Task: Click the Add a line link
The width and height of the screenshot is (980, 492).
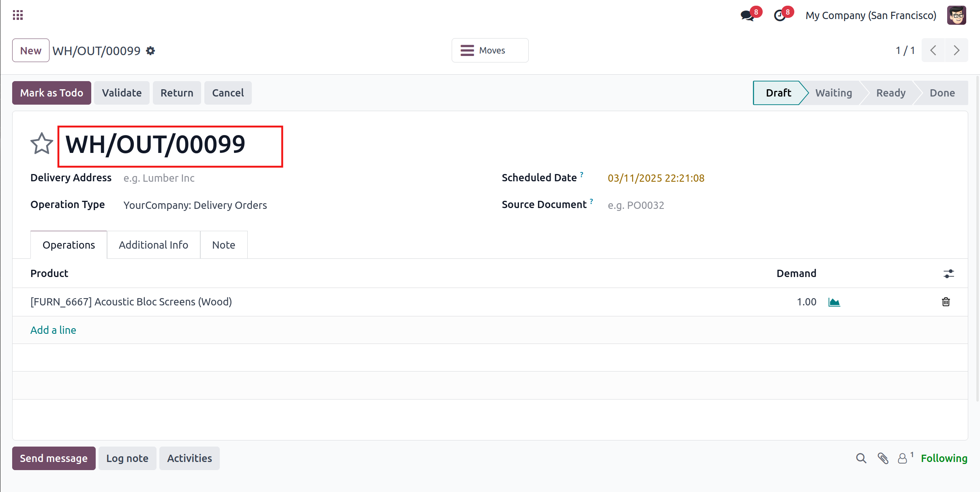Action: point(53,330)
